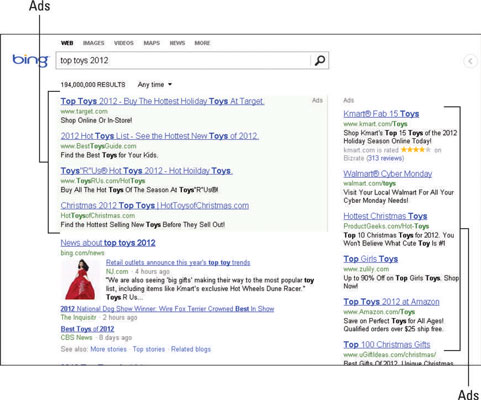Open the Best Toys of 2012 link

87,329
